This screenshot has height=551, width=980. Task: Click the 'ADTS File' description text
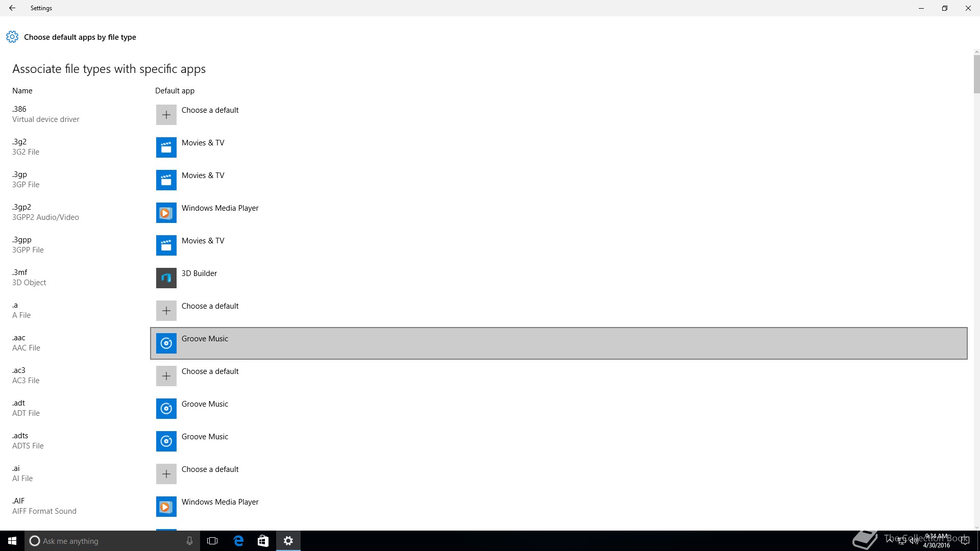click(x=28, y=446)
